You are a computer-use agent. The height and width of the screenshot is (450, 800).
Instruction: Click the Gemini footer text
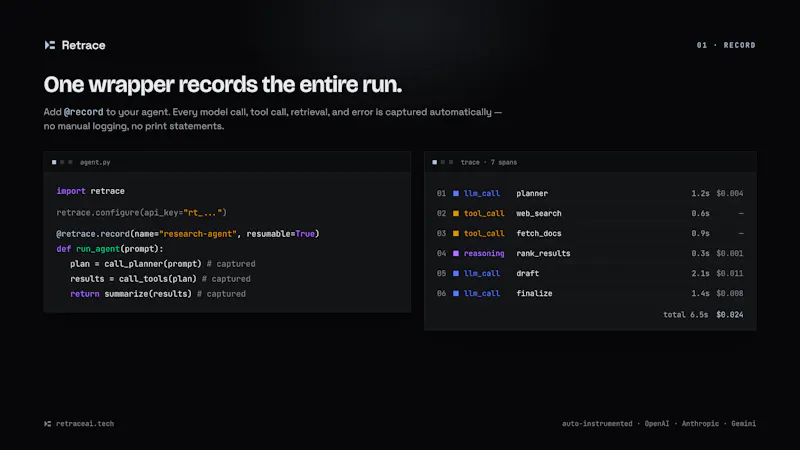click(x=743, y=423)
